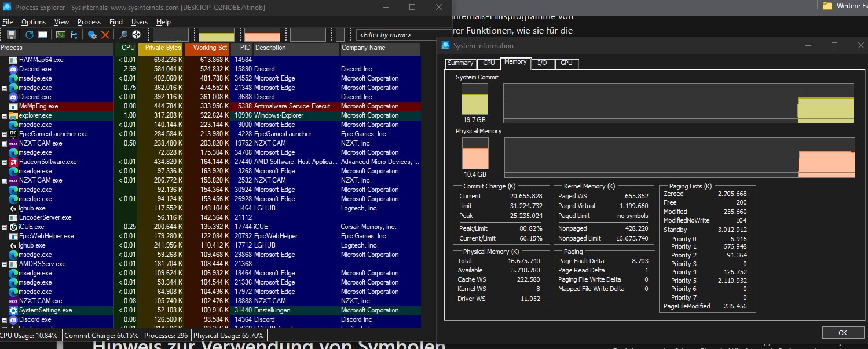Click the Refresh Now toolbar icon
Screen dimensions: 868x349
(x=30, y=35)
